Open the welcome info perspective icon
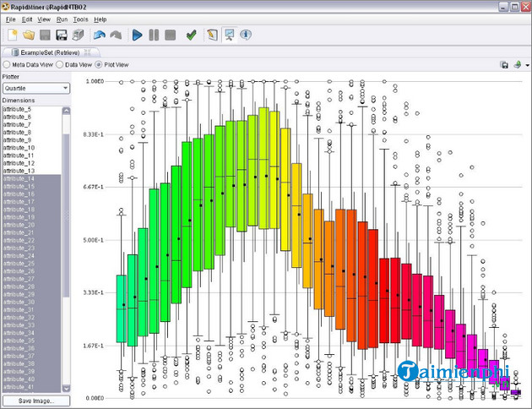This screenshot has width=532, height=409. tap(246, 35)
